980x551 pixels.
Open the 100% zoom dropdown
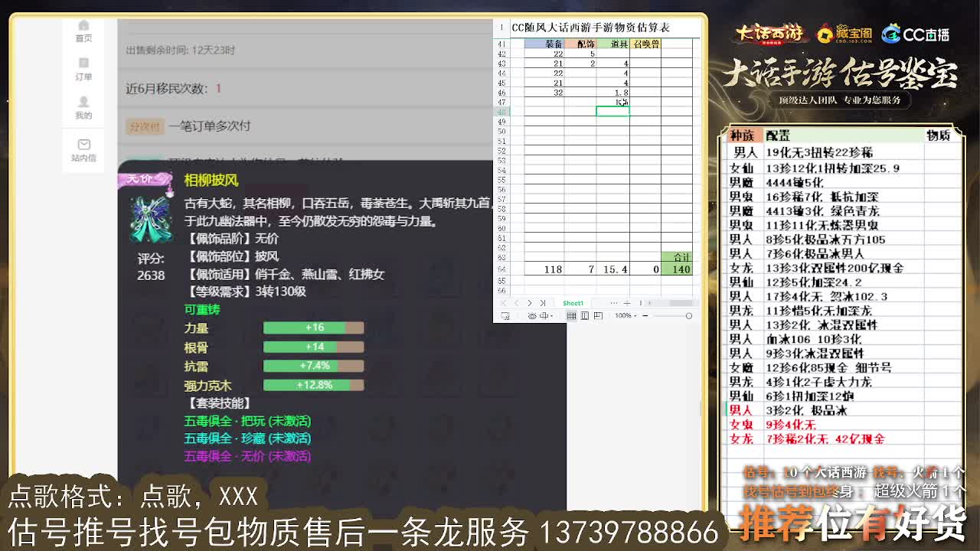626,315
